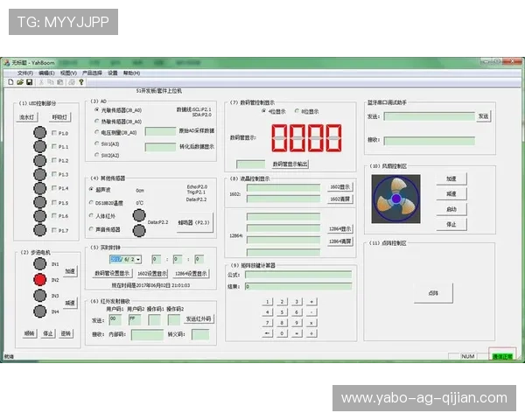Open the 帮助(H) menu
This screenshot has width=525, height=420.
[131, 73]
